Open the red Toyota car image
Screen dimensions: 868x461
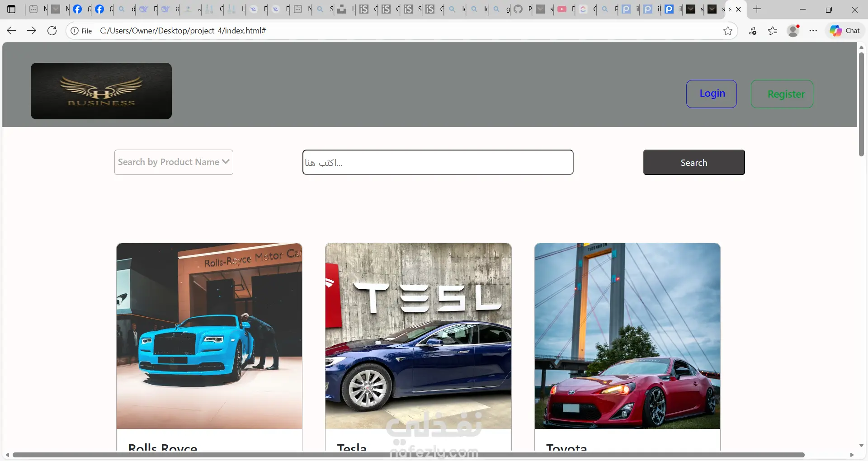coord(627,336)
